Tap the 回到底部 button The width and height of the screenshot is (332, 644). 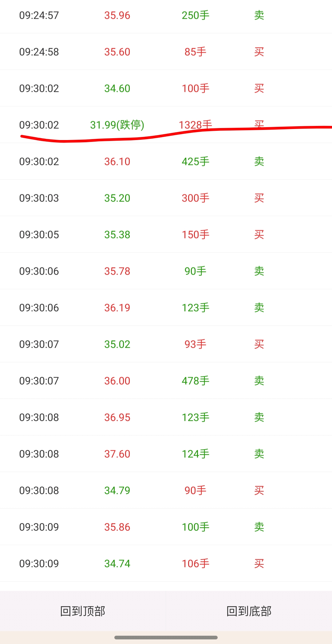[x=249, y=611]
